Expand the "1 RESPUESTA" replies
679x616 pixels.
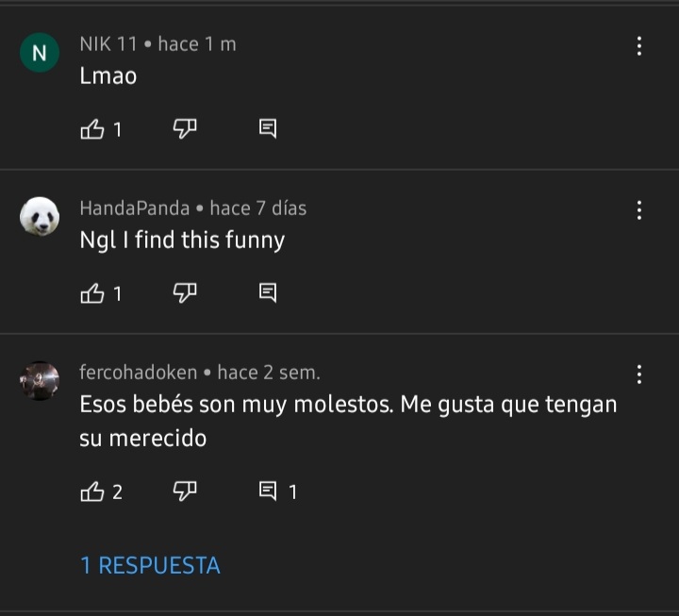click(x=150, y=565)
